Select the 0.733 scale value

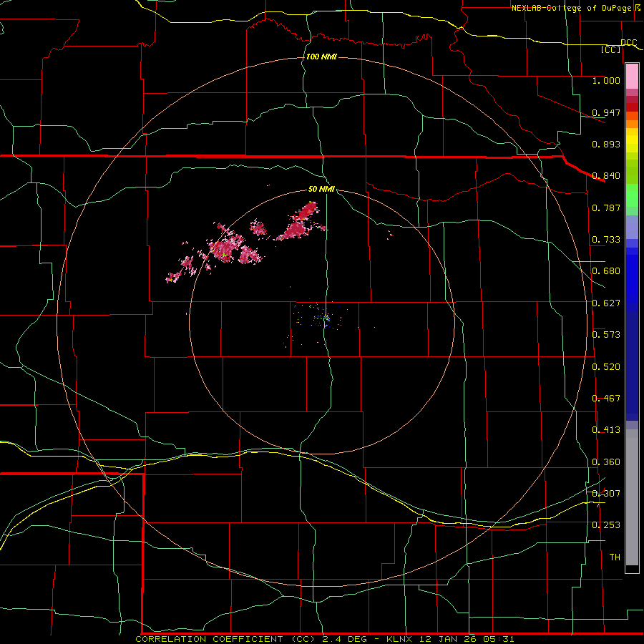tap(606, 240)
